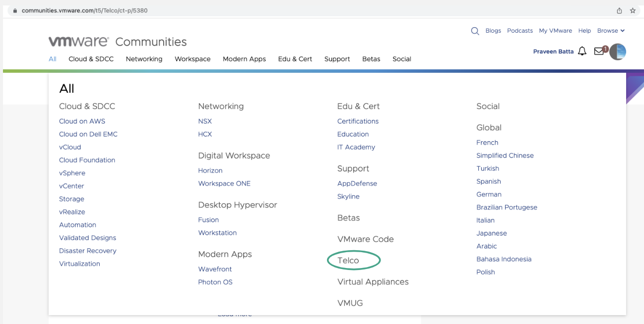Open Cloud on AWS link
The height and width of the screenshot is (324, 644).
point(82,121)
